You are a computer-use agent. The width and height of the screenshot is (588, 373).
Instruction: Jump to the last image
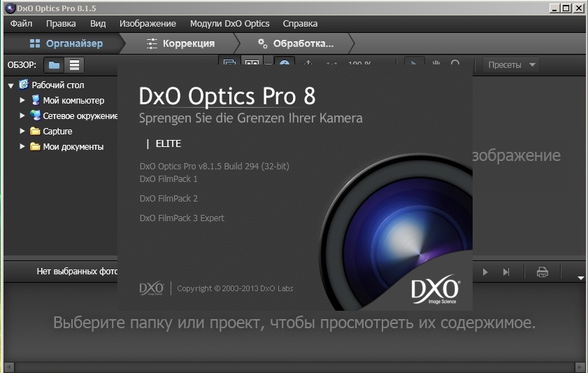coord(506,272)
